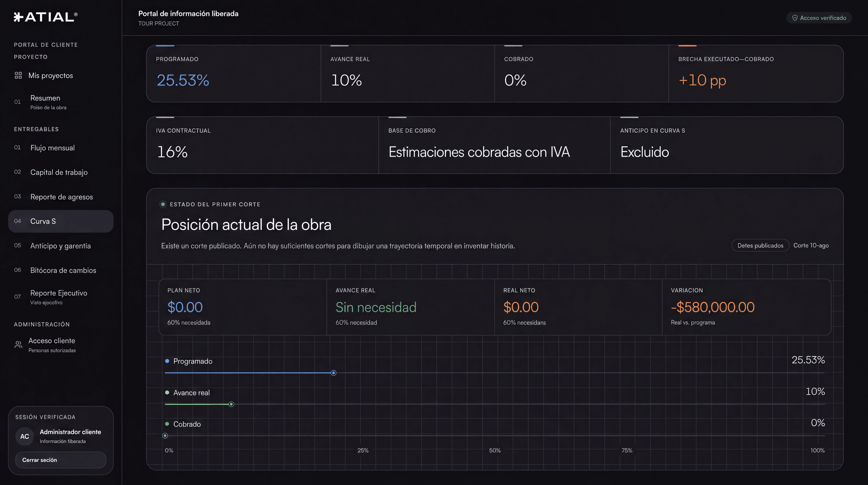Screen dimensions: 868x485
Task: Click the AC avatar circle
Action: (x=25, y=436)
